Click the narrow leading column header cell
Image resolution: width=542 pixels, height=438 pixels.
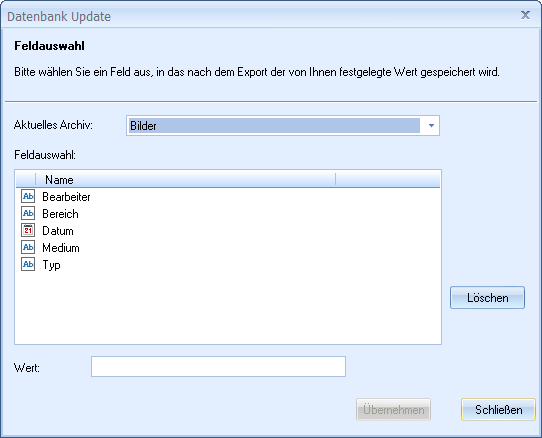(x=26, y=179)
